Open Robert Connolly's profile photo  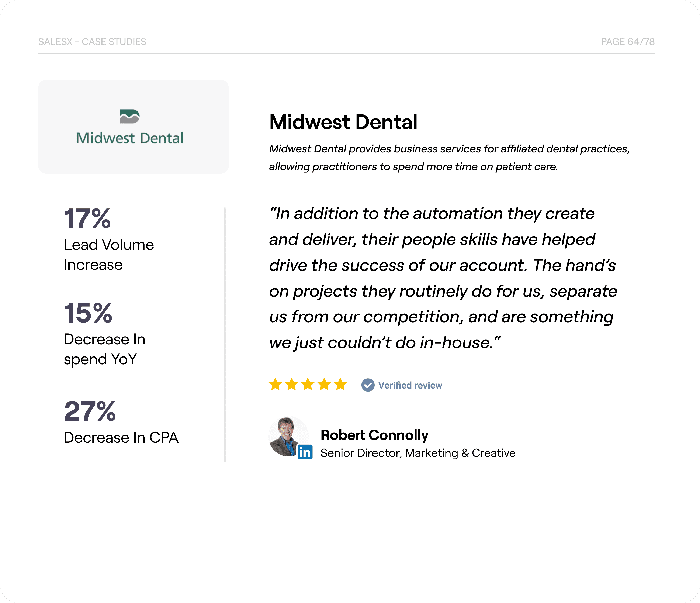(288, 436)
